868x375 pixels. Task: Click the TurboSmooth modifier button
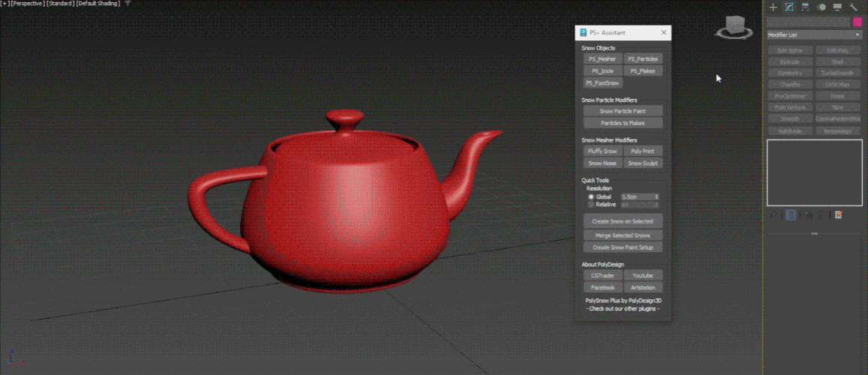coord(837,73)
